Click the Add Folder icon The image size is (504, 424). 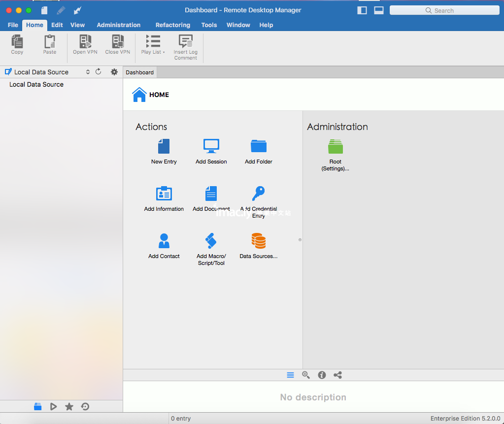259,146
